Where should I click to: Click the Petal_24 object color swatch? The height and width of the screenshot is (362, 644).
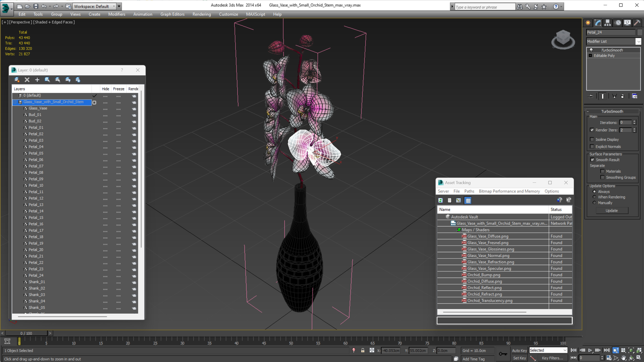[639, 32]
